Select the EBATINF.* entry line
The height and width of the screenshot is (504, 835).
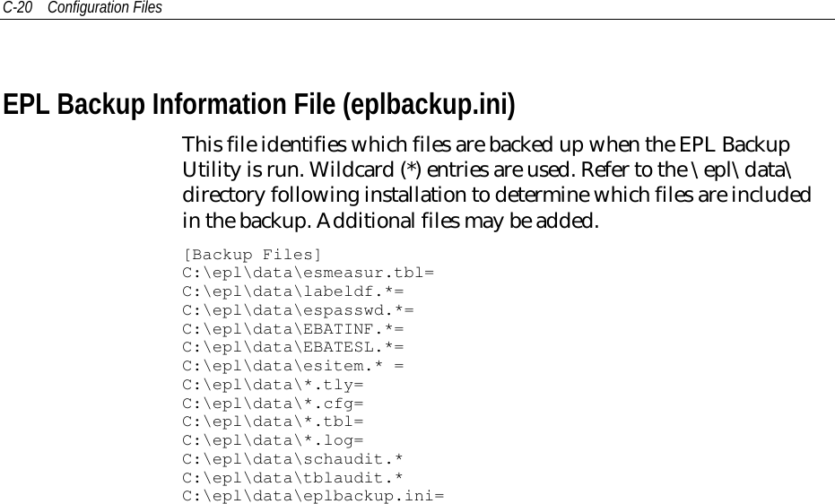(293, 329)
